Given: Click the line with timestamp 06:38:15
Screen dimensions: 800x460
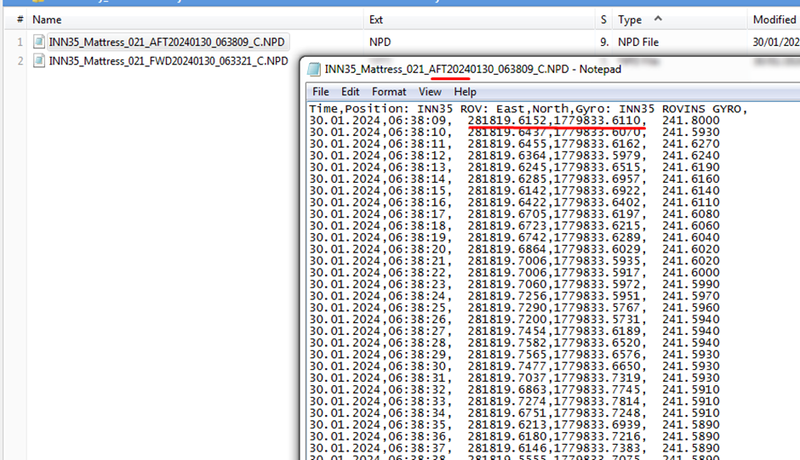Looking at the screenshot, I should pyautogui.click(x=514, y=191).
